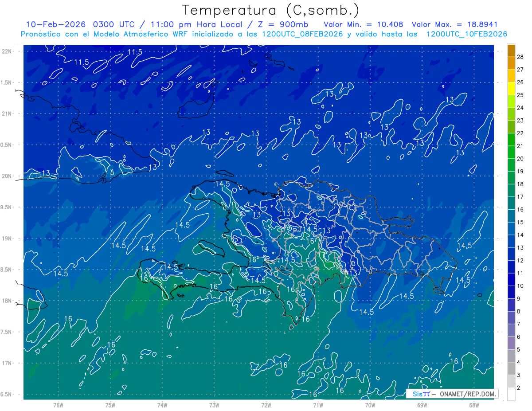Click the 71W longitude axis label
532x411 pixels.
[x=318, y=405]
